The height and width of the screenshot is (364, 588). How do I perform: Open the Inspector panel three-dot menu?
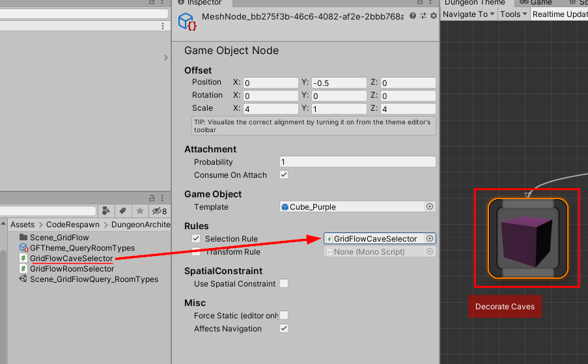pyautogui.click(x=430, y=2)
